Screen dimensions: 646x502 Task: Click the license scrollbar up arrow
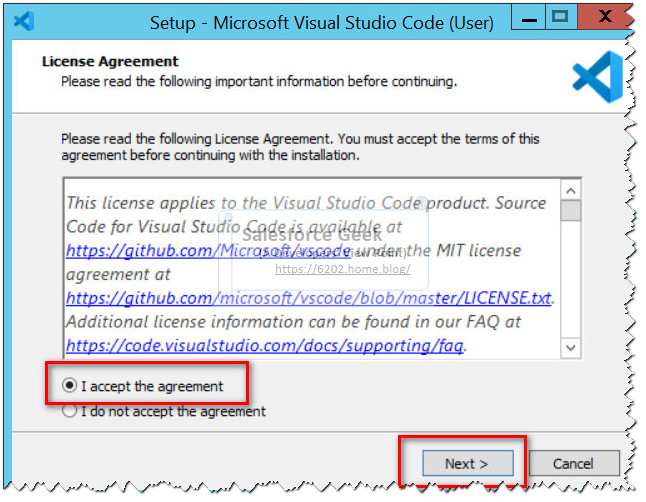click(x=570, y=190)
